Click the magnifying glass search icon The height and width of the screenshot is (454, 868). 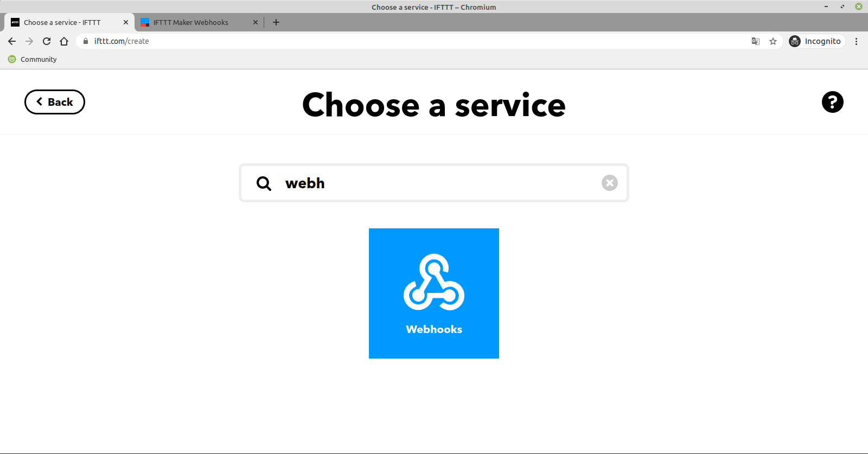click(x=264, y=183)
